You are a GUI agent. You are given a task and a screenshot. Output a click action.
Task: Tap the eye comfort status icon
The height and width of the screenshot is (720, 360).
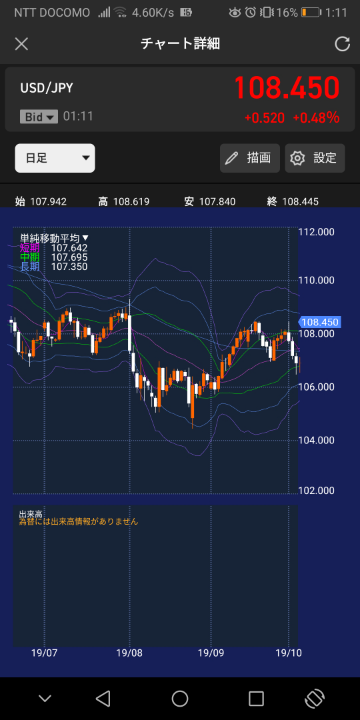point(235,12)
